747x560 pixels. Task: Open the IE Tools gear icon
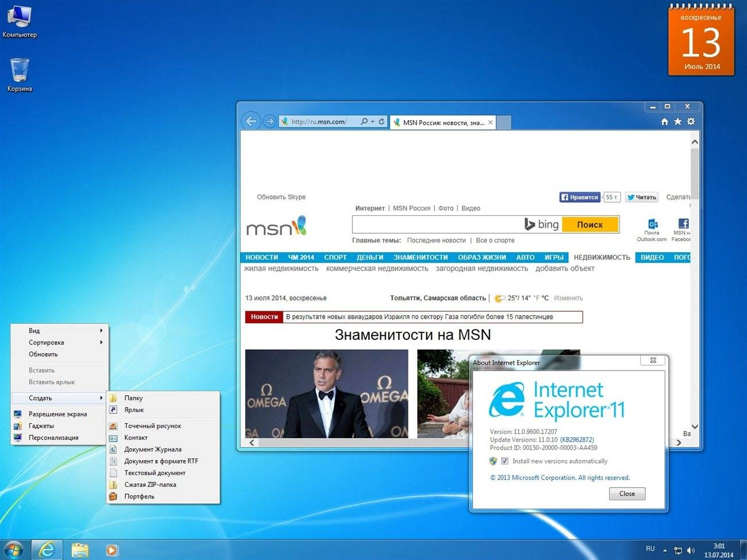pos(691,122)
